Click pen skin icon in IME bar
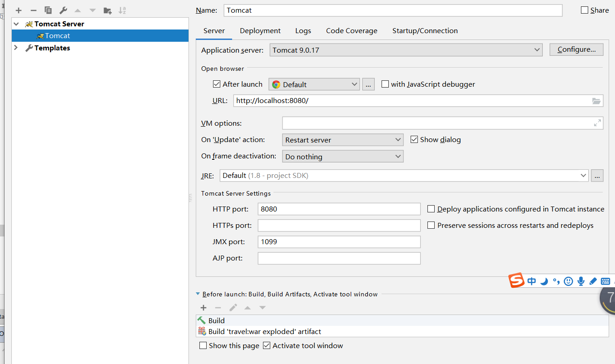The width and height of the screenshot is (615, 364). pos(593,281)
